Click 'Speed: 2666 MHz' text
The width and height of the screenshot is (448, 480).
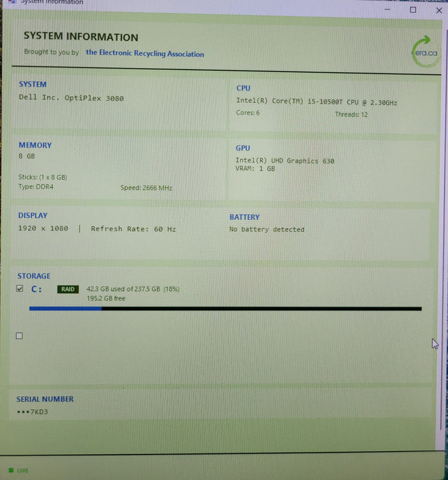tap(146, 188)
